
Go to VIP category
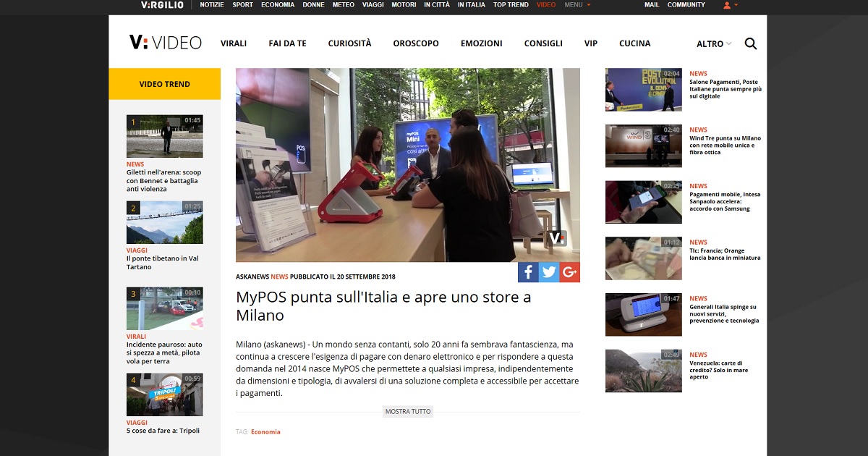(x=591, y=43)
